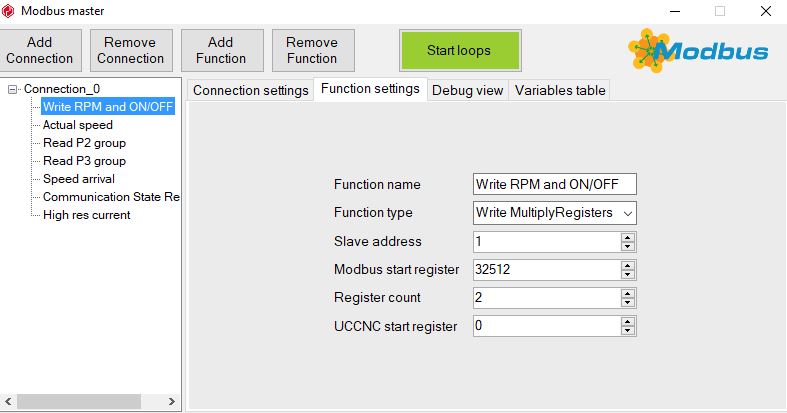Viewport: 787px width, 413px height.
Task: Click the Remove Function button
Action: tap(312, 50)
